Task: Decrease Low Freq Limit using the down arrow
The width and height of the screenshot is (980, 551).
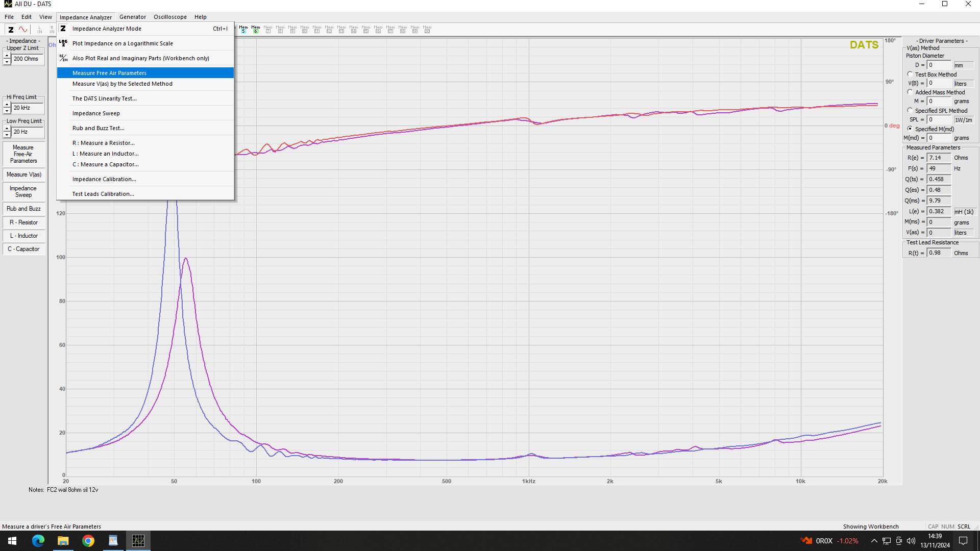Action: [x=7, y=134]
